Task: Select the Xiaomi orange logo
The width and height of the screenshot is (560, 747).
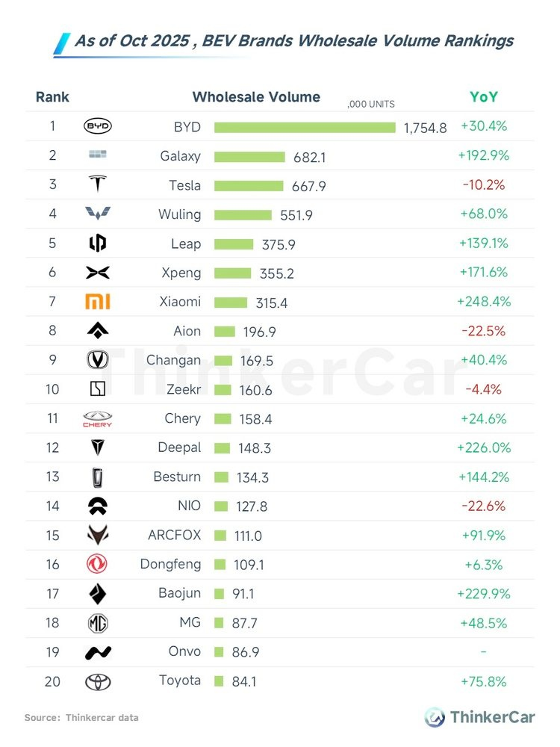Action: point(98,302)
